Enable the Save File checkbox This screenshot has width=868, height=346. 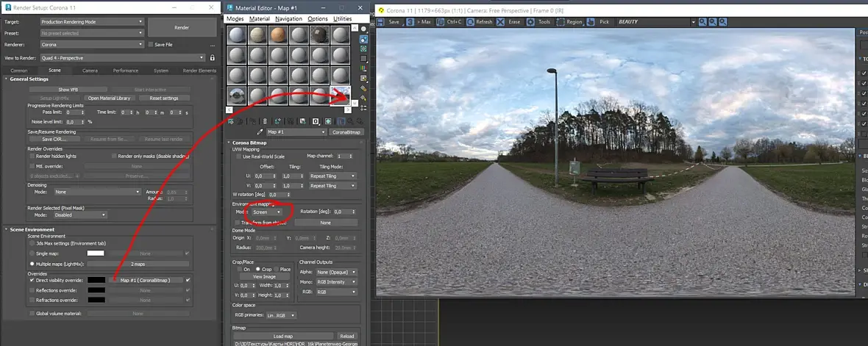151,44
